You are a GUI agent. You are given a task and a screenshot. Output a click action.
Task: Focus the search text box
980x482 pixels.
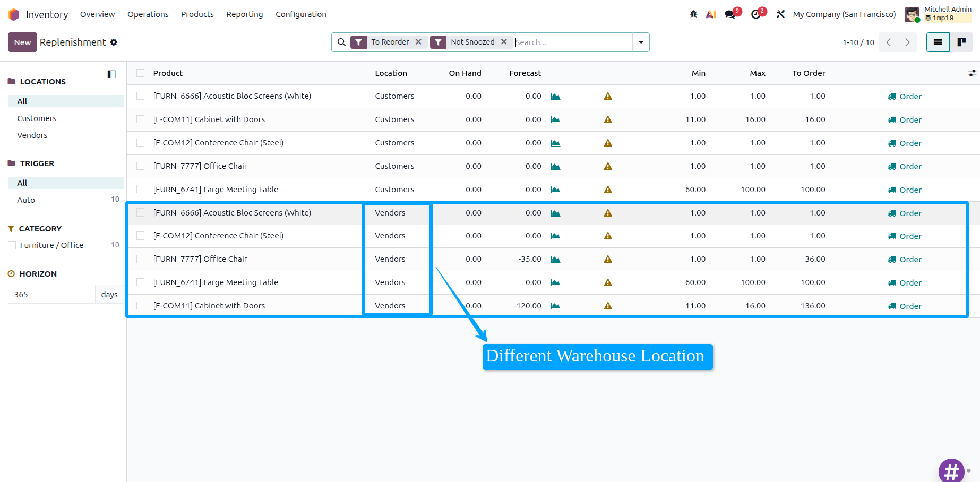(x=572, y=42)
